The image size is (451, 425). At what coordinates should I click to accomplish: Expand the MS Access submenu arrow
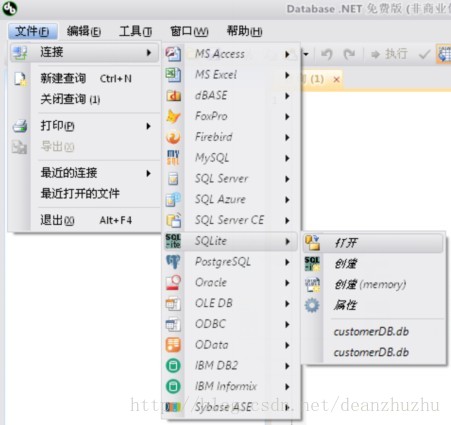pyautogui.click(x=287, y=54)
